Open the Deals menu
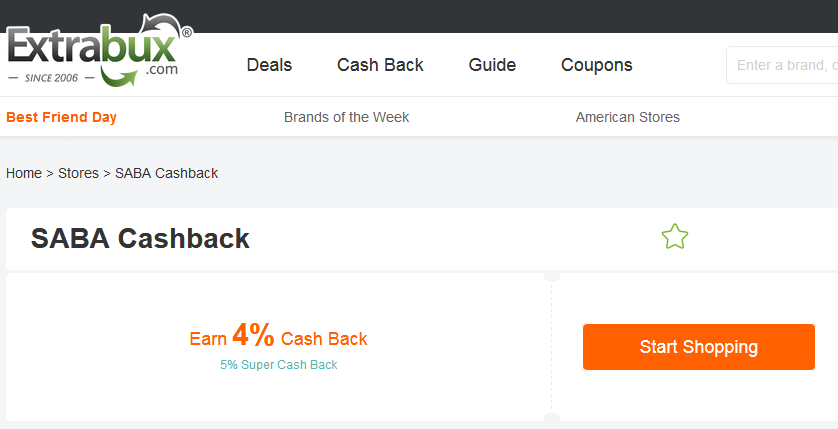 point(269,65)
